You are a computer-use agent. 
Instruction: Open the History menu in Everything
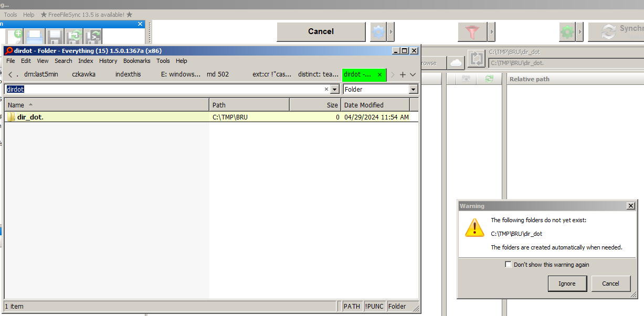(x=108, y=61)
